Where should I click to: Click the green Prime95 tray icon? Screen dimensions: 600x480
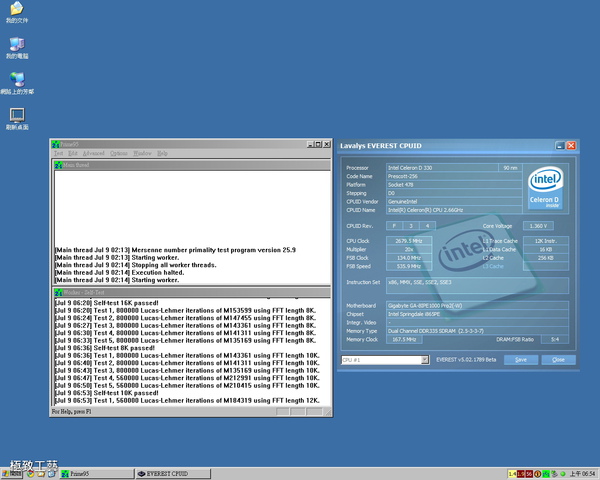tap(546, 474)
